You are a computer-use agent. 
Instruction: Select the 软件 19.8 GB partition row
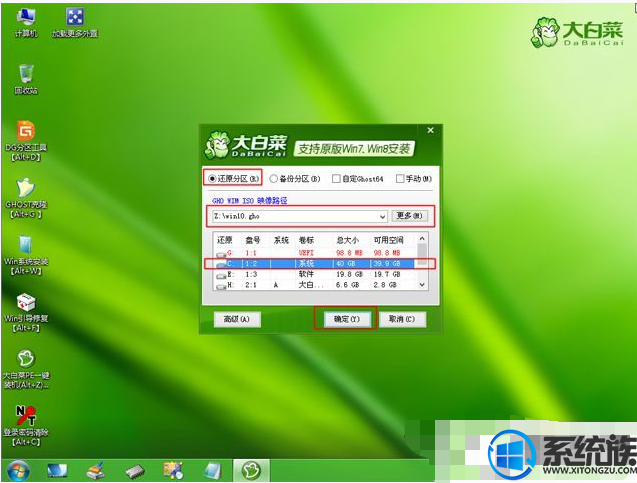click(x=315, y=275)
